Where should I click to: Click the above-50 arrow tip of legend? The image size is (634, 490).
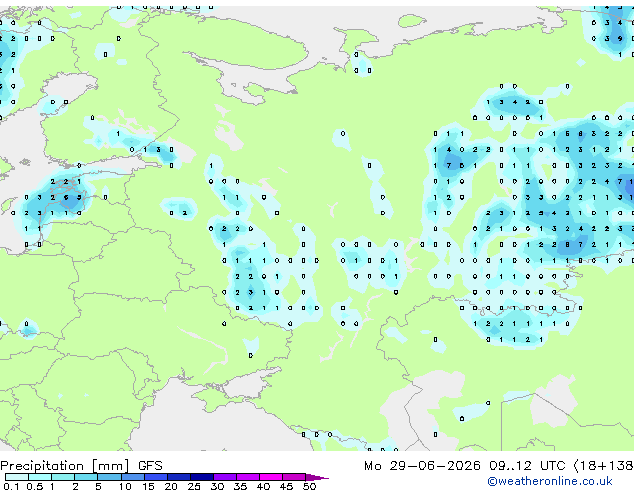(317, 477)
